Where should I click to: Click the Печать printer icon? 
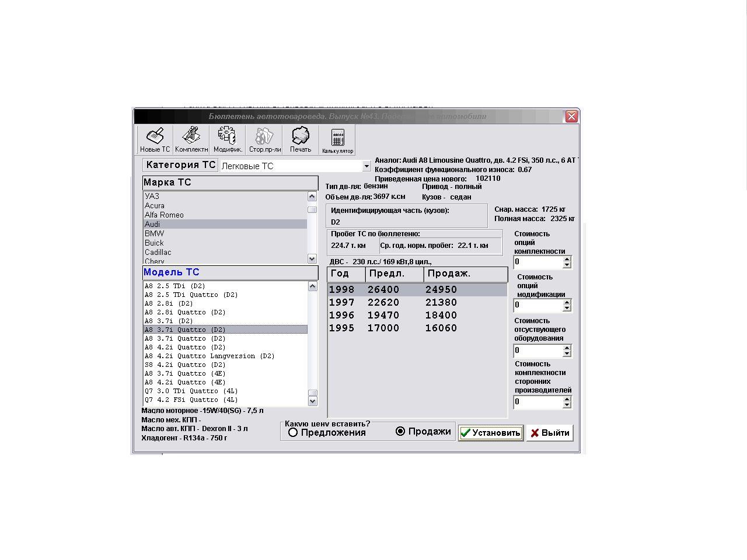tap(301, 140)
